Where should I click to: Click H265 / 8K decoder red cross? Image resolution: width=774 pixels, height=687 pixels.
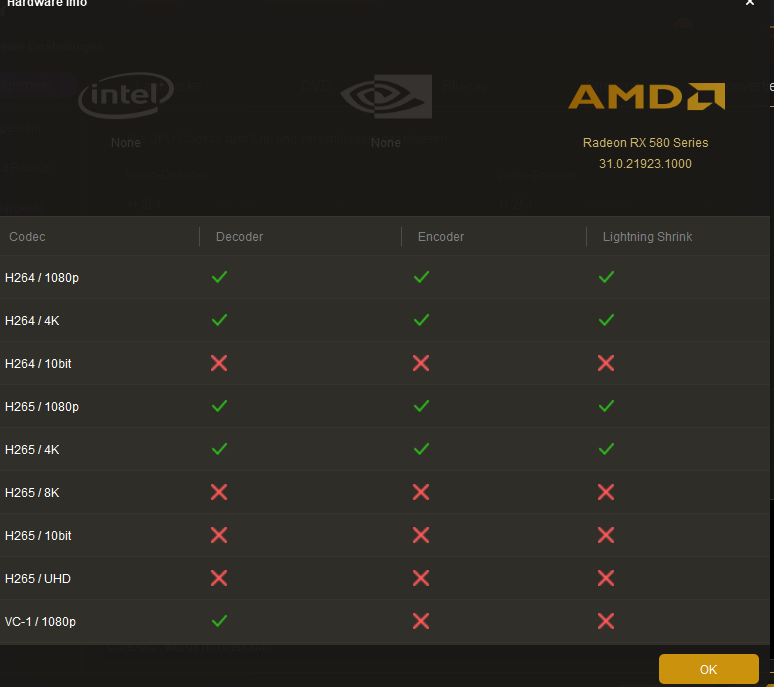point(219,492)
